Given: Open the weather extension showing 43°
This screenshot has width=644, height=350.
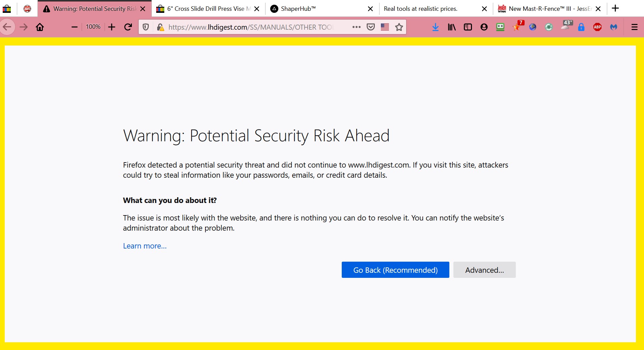Looking at the screenshot, I should coord(566,26).
